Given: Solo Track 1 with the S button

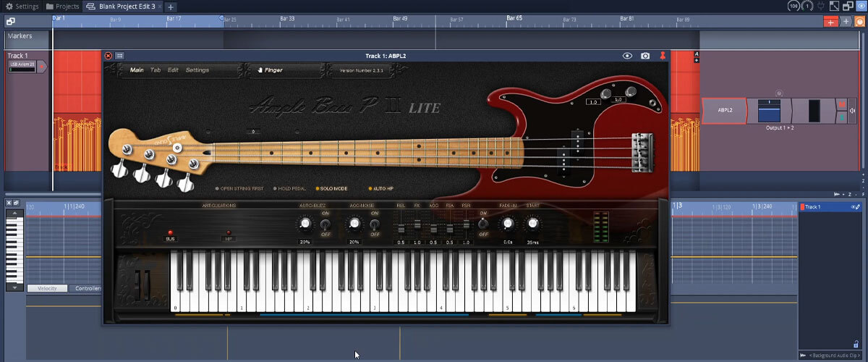Looking at the screenshot, I should [841, 117].
